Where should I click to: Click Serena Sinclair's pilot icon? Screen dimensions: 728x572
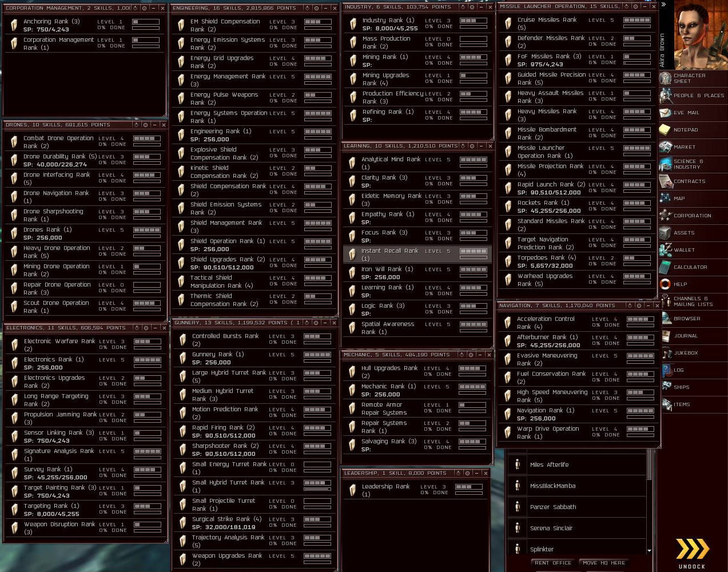point(518,528)
